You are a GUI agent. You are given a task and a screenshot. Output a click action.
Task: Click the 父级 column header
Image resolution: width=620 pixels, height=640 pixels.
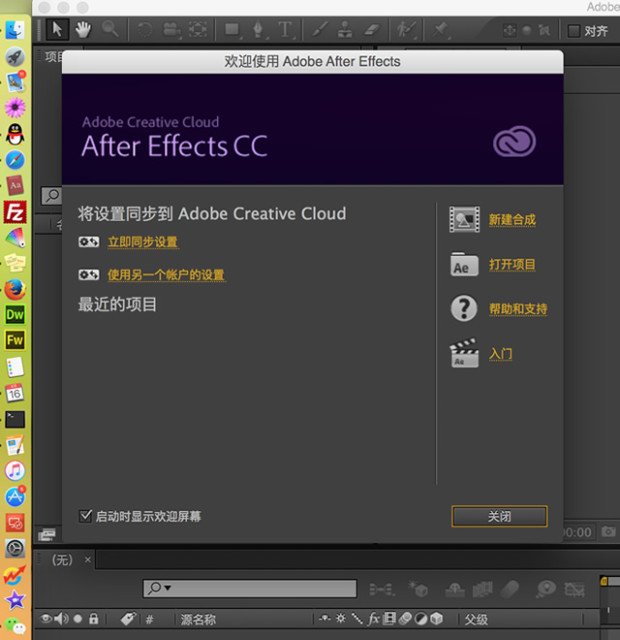[476, 620]
